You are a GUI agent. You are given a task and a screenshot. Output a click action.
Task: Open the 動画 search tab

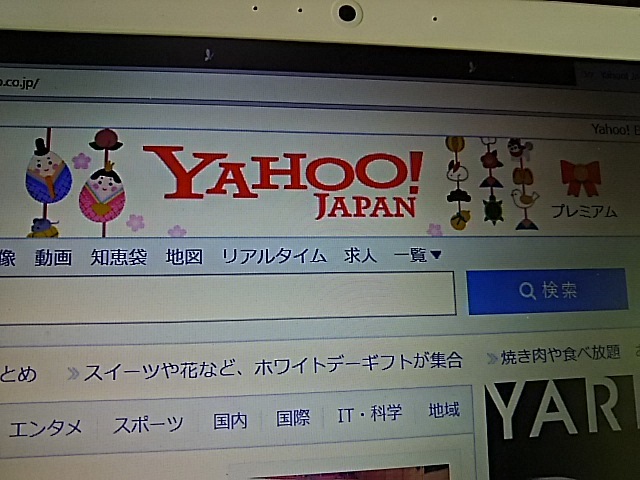tap(53, 258)
